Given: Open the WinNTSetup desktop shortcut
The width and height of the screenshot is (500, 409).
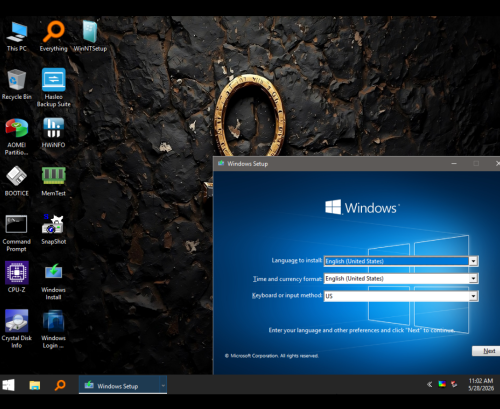Looking at the screenshot, I should [90, 36].
